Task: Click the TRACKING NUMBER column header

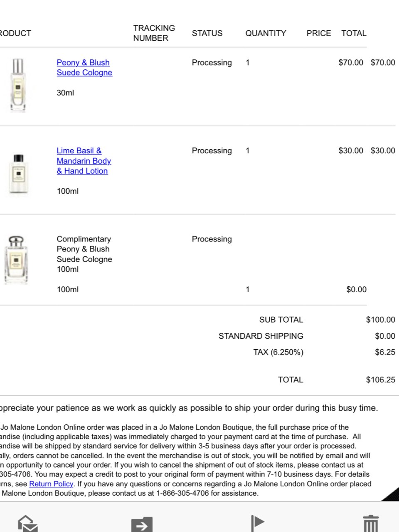Action: tap(154, 33)
